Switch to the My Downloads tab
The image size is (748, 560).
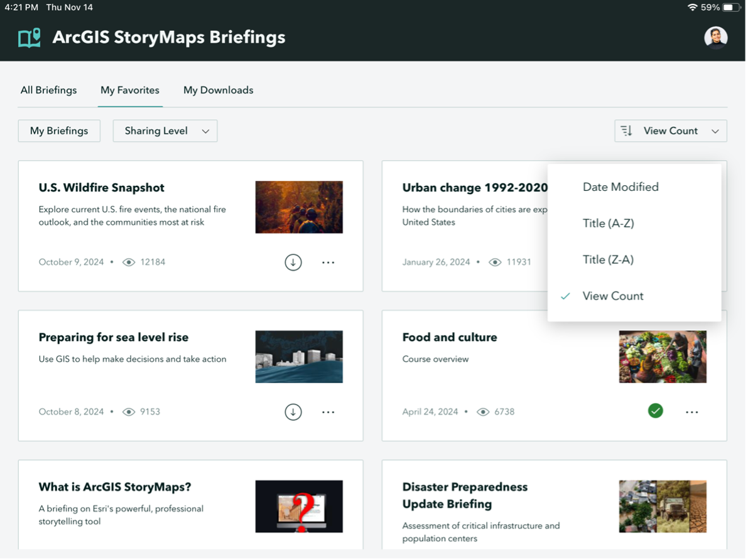coord(218,90)
